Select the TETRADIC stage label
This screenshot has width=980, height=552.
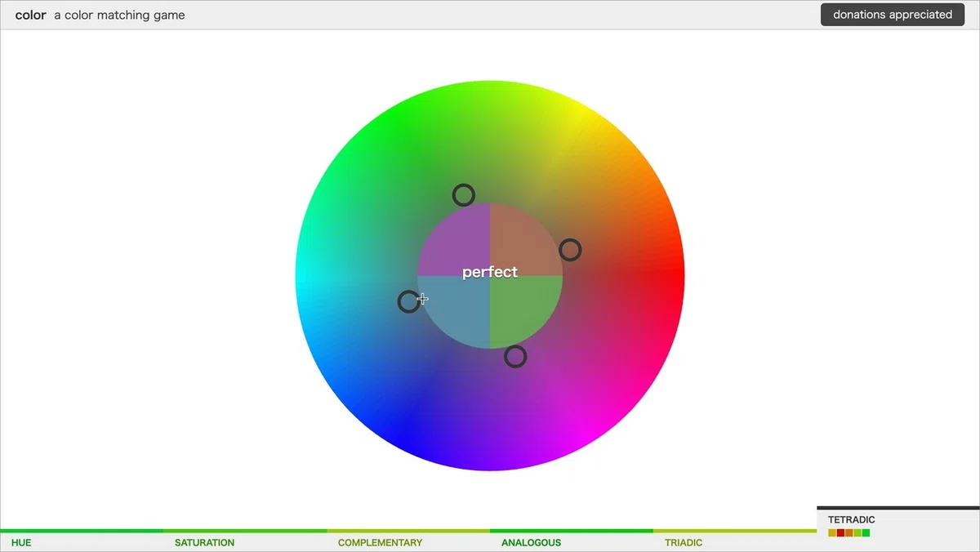[851, 519]
